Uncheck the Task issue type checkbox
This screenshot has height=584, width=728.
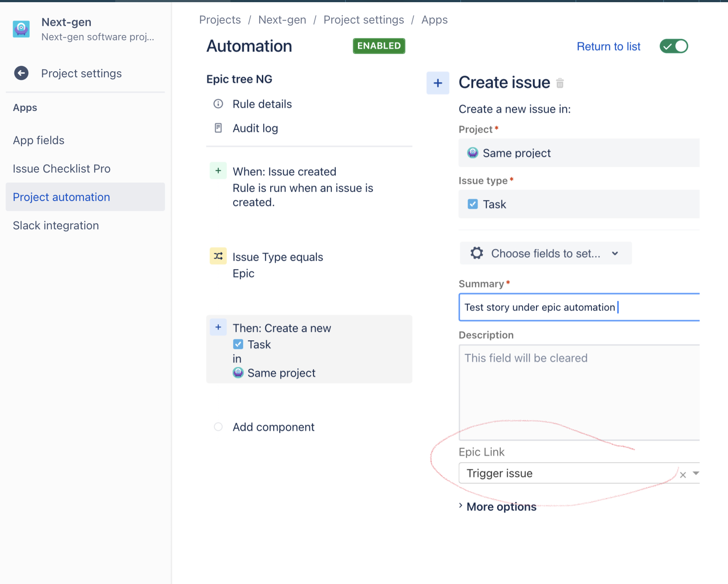(473, 204)
